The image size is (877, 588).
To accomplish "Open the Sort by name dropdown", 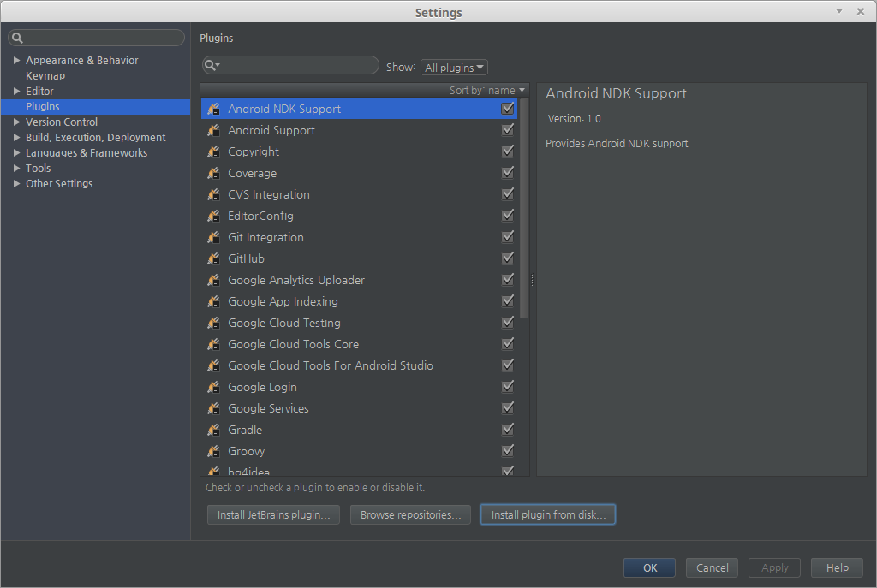I will 487,90.
